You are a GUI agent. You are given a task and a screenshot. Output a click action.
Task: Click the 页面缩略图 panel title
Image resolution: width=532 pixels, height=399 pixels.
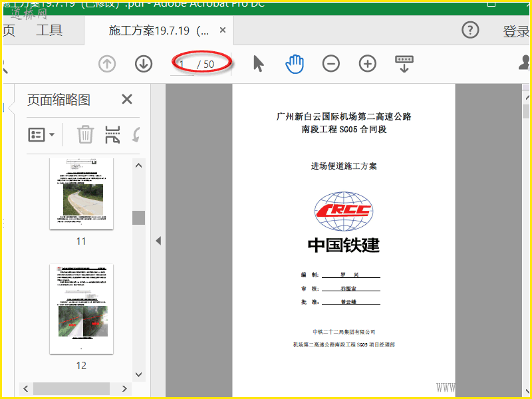[59, 100]
